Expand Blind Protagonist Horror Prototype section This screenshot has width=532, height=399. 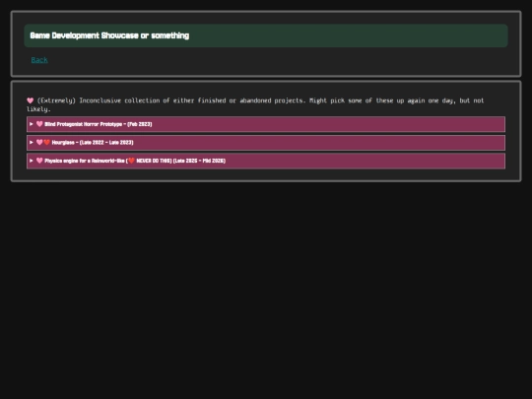(266, 124)
